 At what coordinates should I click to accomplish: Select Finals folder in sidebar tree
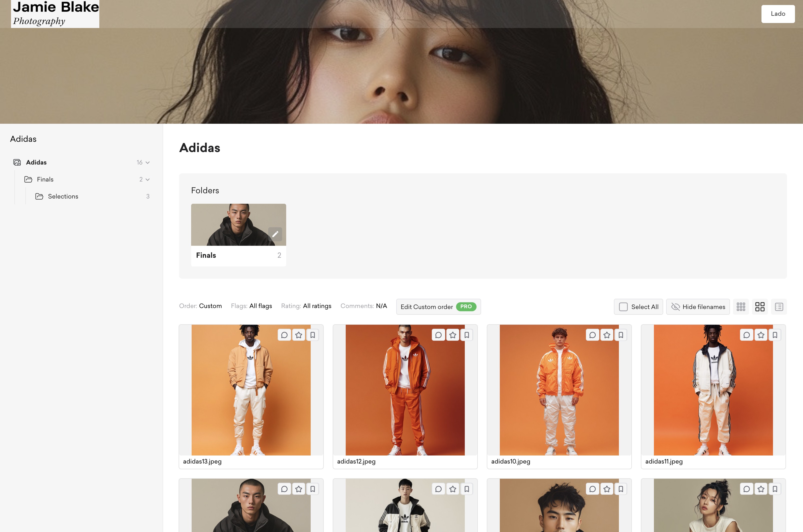coord(45,179)
